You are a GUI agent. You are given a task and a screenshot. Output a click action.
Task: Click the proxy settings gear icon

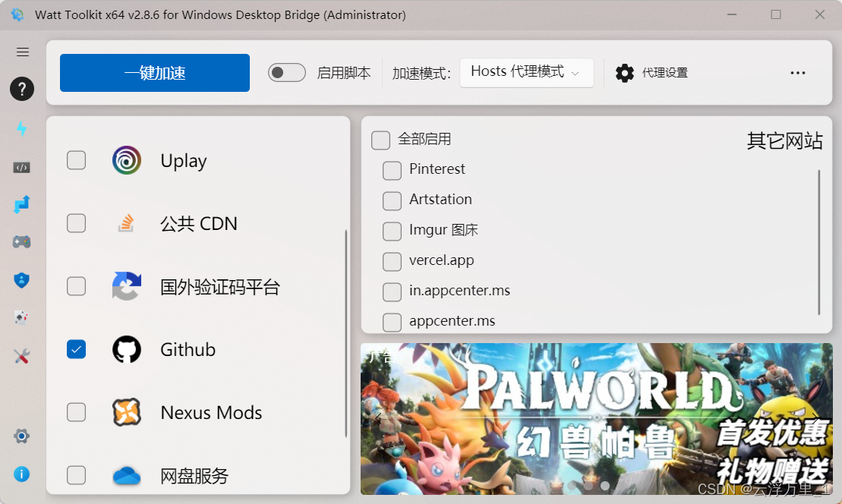pyautogui.click(x=625, y=73)
